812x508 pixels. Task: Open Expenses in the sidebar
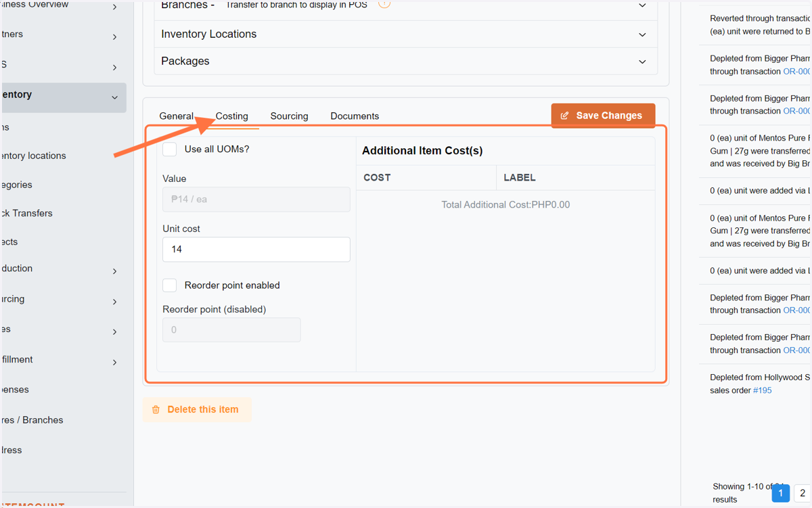click(x=15, y=390)
